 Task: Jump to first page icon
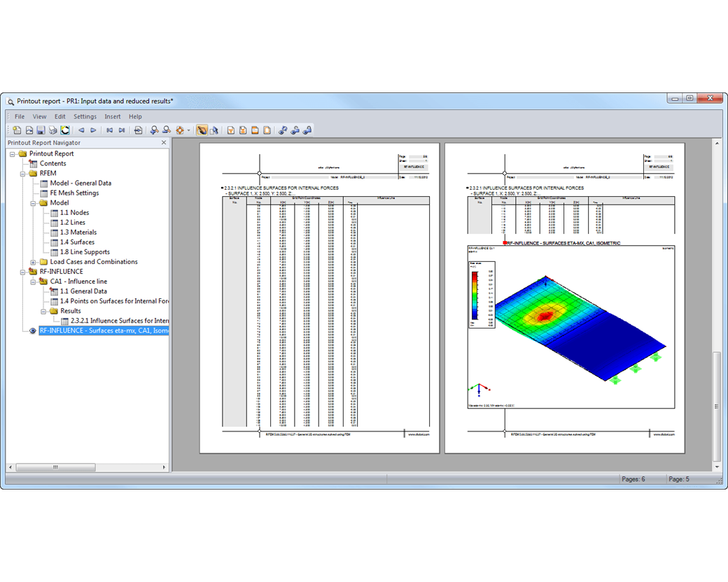(110, 130)
